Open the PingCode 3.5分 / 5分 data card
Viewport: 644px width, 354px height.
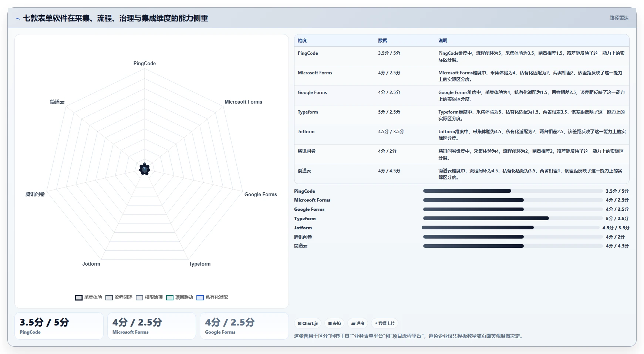click(59, 326)
